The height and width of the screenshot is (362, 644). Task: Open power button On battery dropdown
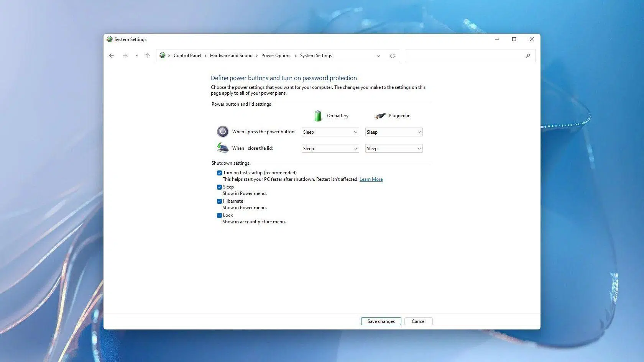point(330,132)
